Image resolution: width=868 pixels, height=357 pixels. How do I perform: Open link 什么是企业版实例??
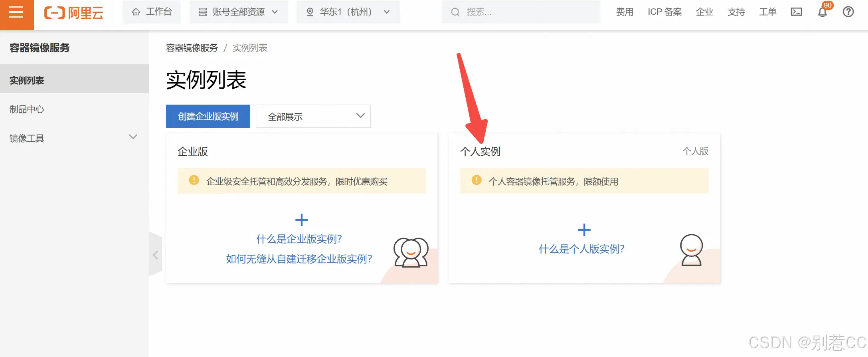coord(299,239)
